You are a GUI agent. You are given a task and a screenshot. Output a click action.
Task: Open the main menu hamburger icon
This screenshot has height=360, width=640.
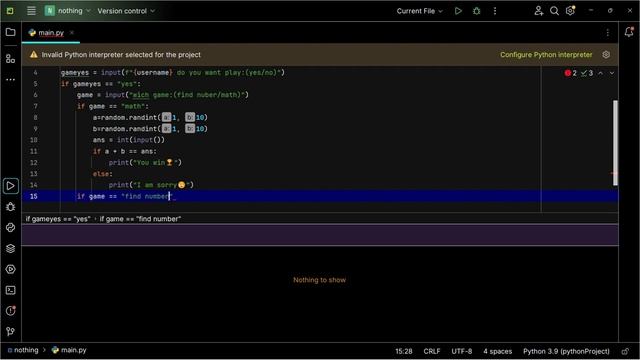pyautogui.click(x=31, y=11)
